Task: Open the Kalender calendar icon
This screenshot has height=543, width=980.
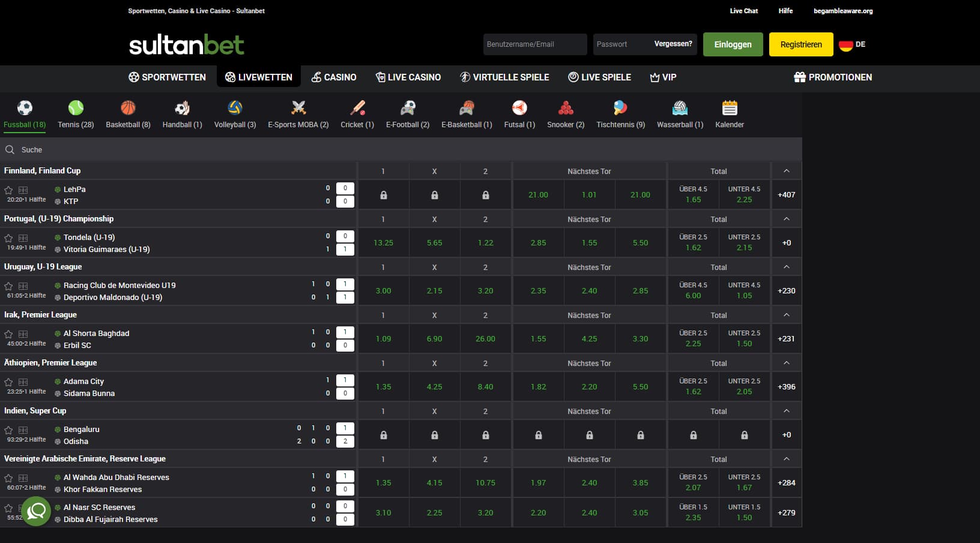Action: point(730,108)
